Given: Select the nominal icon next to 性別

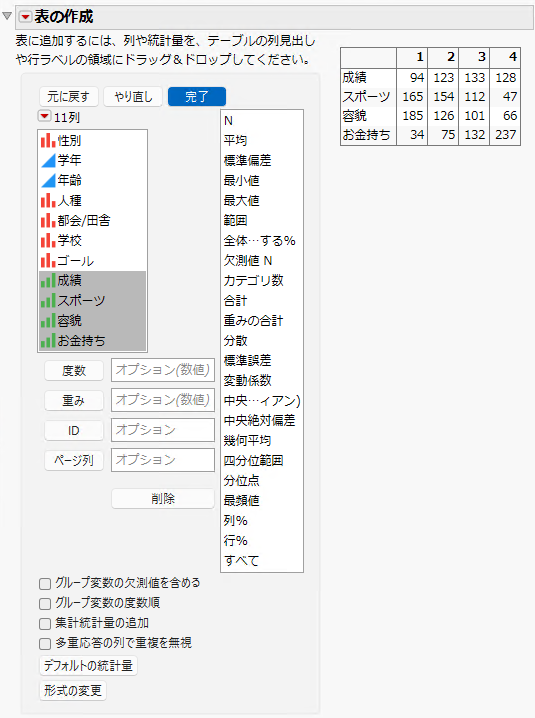Looking at the screenshot, I should [48, 140].
